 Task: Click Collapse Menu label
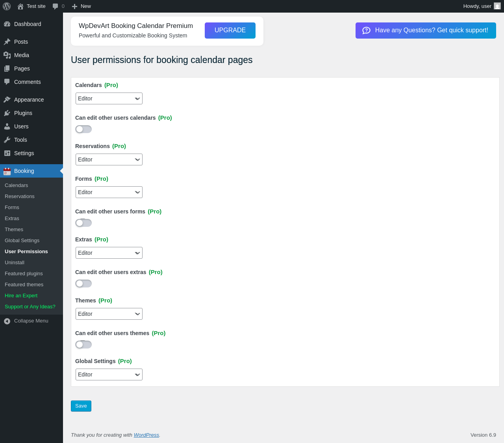(31, 321)
